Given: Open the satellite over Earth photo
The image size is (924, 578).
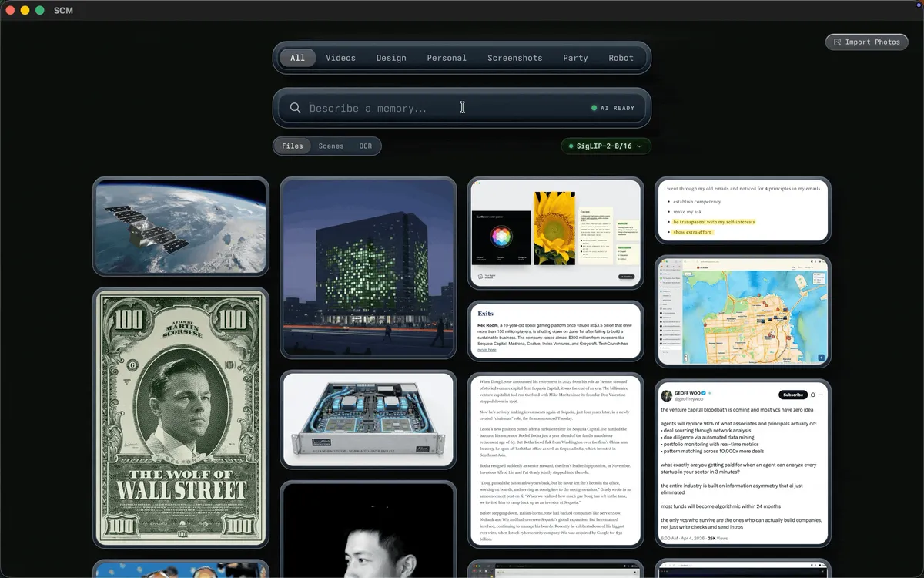Looking at the screenshot, I should coord(181,227).
